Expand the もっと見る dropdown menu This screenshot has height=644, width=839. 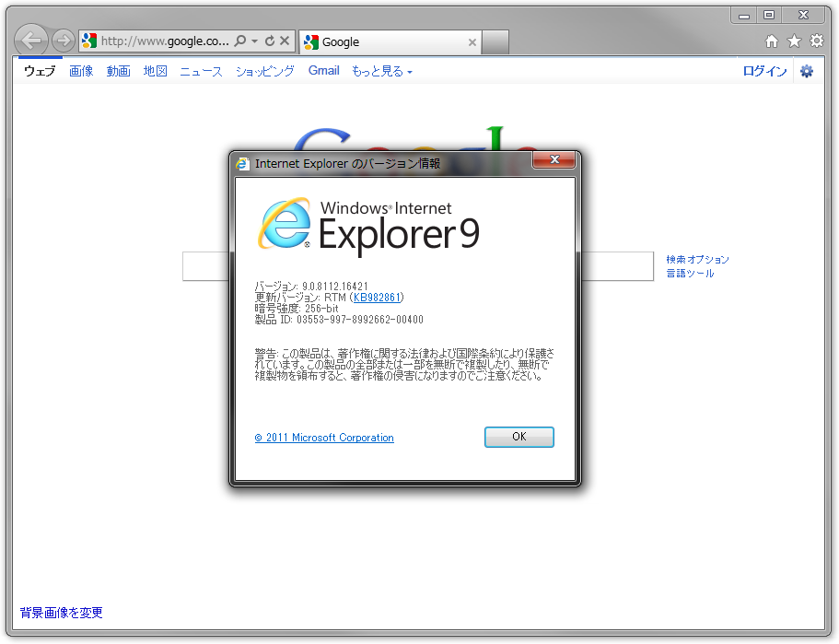point(381,71)
